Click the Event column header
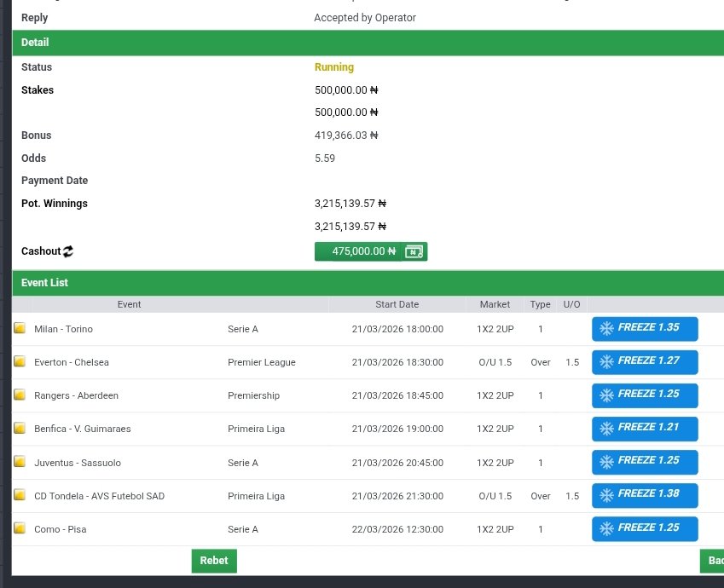The image size is (724, 588). [130, 304]
